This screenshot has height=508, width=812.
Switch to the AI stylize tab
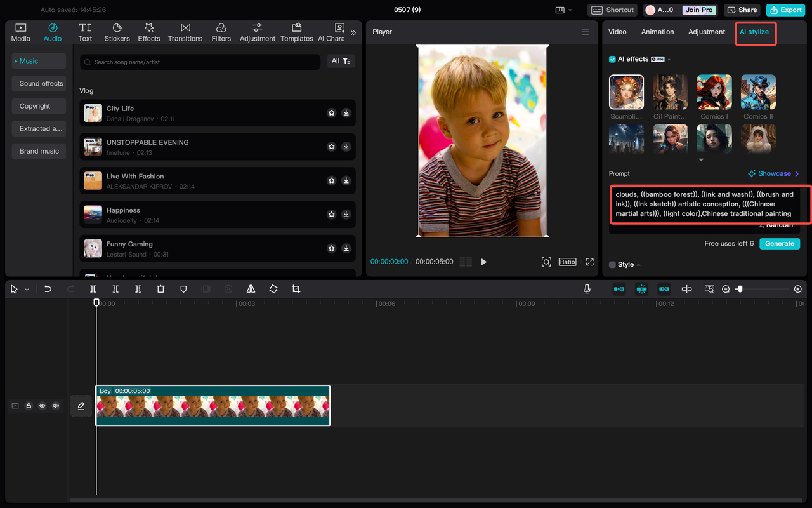click(755, 32)
